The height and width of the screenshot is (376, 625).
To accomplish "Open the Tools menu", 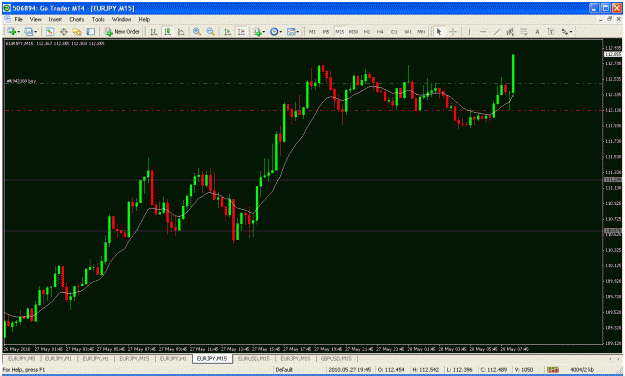I will tap(98, 19).
